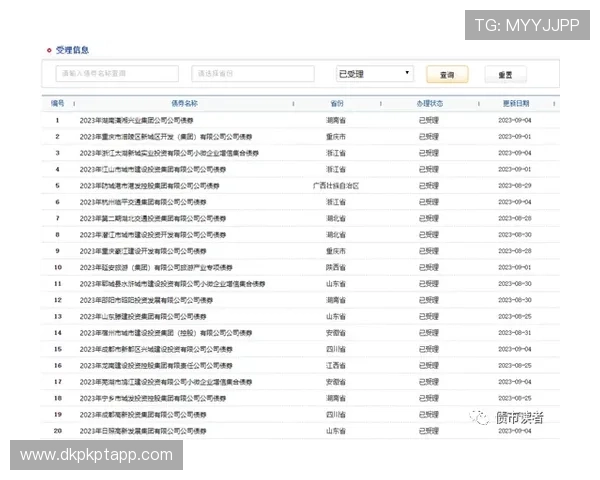The image size is (600, 480).
Task: Open row 10 延安旅游（集团）bond name
Action: pos(156,268)
